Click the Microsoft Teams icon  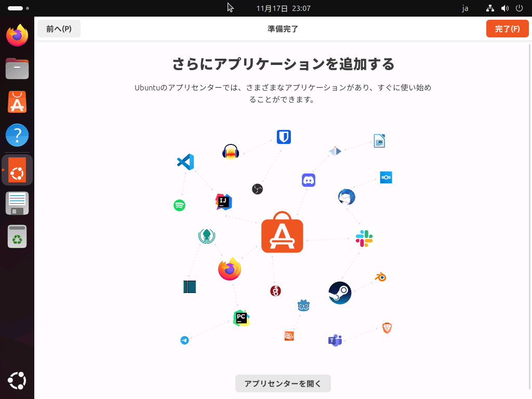click(335, 341)
